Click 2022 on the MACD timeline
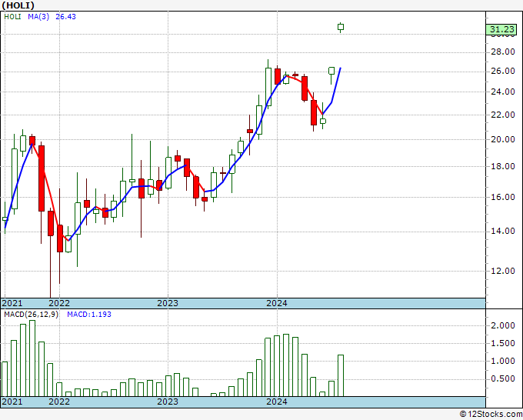523x420 pixels. [x=59, y=402]
